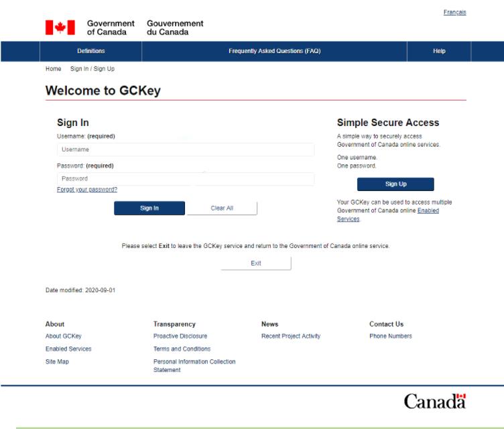Screen dimensions: 504x429
Task: Click the Transparency footer heading
Action: (x=174, y=324)
